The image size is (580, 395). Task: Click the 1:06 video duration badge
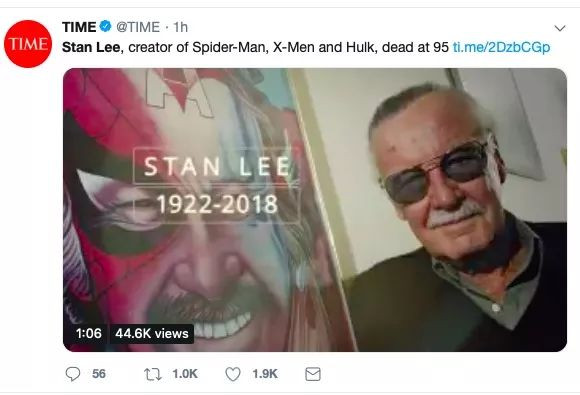coord(88,334)
